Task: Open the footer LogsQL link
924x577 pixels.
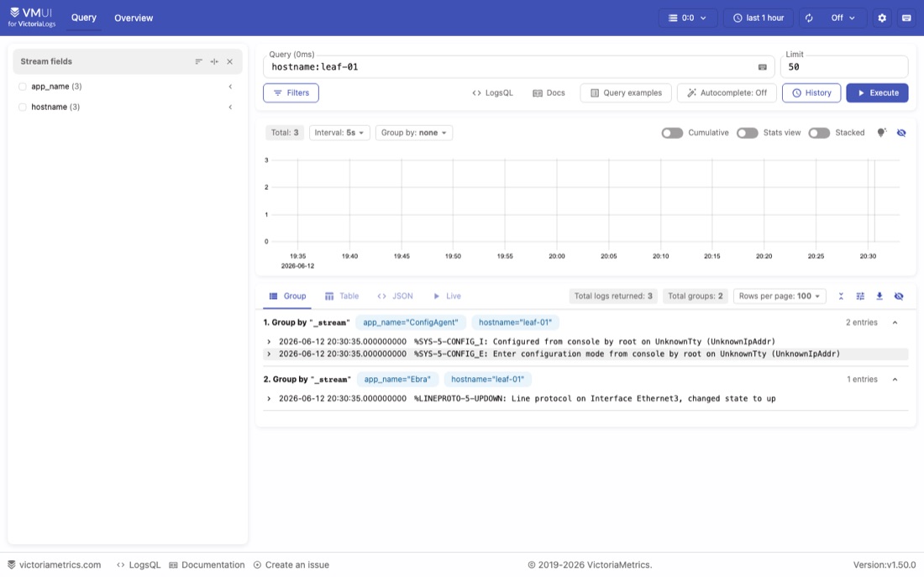Action: [x=139, y=564]
